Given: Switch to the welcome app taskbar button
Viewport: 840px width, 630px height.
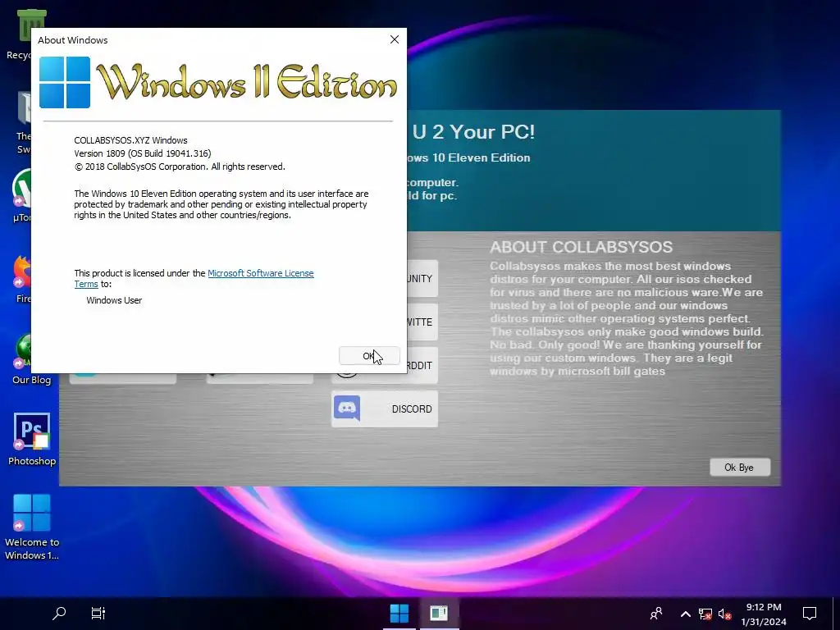Looking at the screenshot, I should pyautogui.click(x=439, y=614).
